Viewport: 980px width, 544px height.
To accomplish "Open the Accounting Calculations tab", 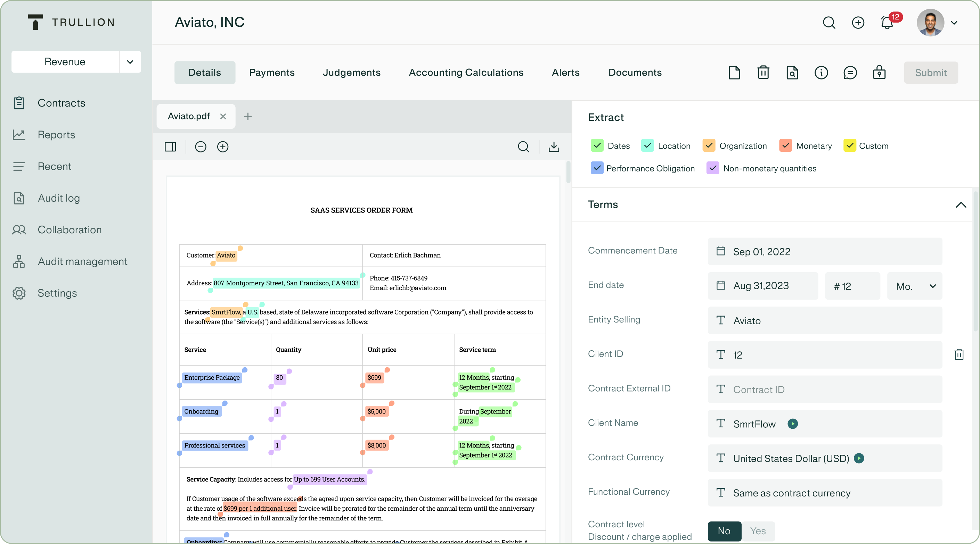I will click(466, 73).
